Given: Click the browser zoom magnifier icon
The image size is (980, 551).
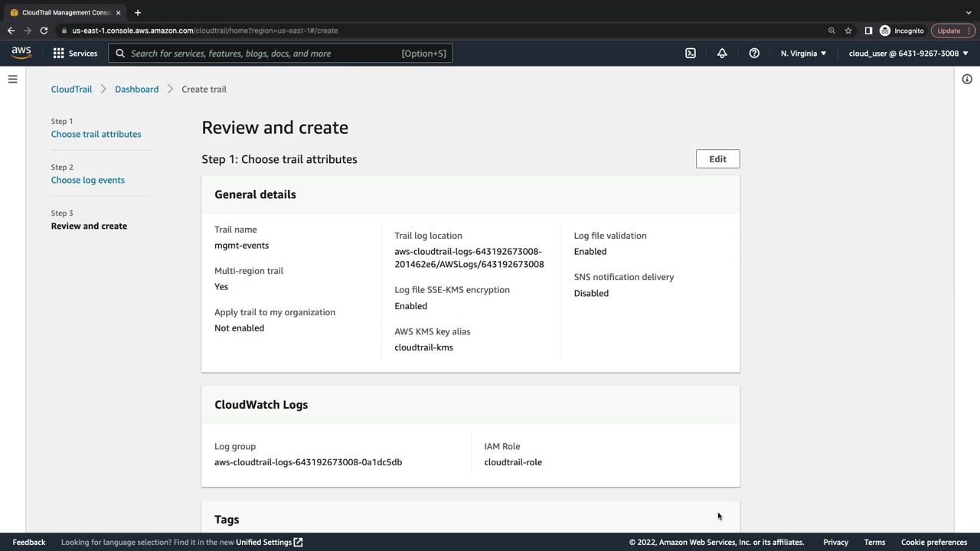Looking at the screenshot, I should 831,31.
